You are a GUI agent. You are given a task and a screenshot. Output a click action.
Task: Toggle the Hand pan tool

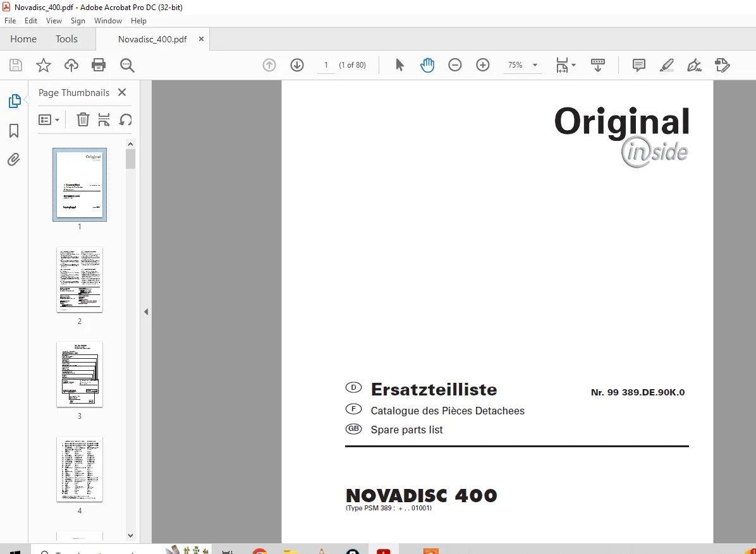click(427, 65)
